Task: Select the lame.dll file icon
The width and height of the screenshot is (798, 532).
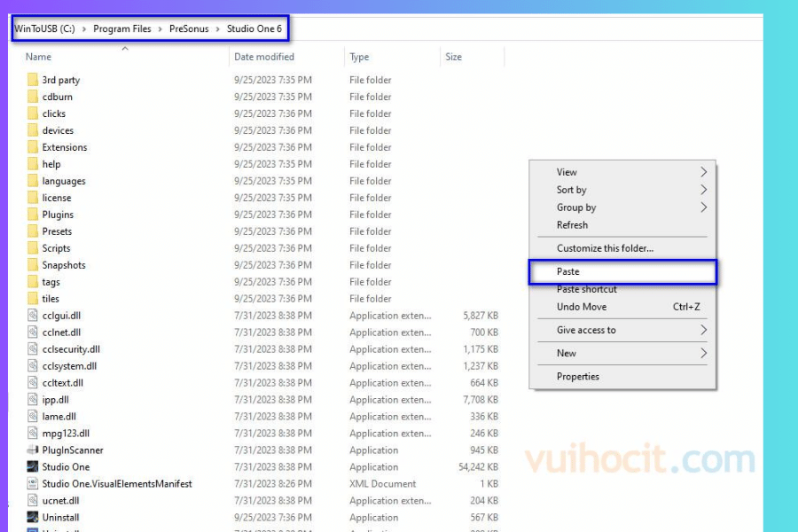Action: [33, 417]
